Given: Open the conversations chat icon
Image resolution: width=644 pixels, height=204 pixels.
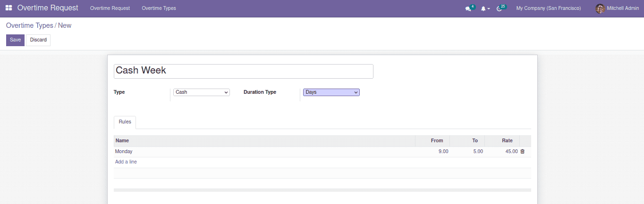Looking at the screenshot, I should [468, 8].
